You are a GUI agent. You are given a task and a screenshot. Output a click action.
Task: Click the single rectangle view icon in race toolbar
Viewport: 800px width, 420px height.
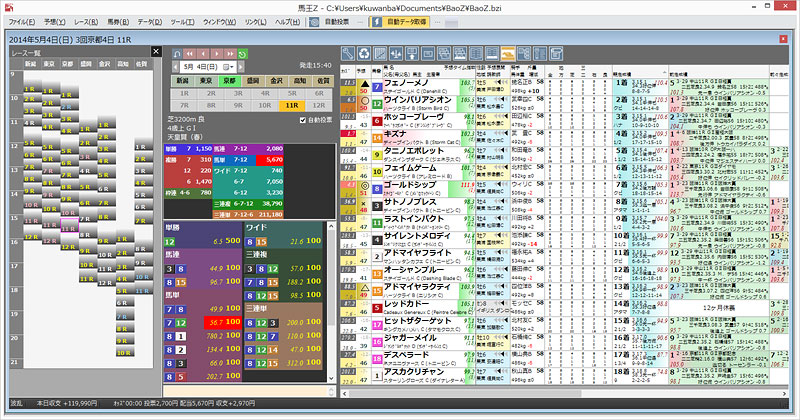click(428, 54)
